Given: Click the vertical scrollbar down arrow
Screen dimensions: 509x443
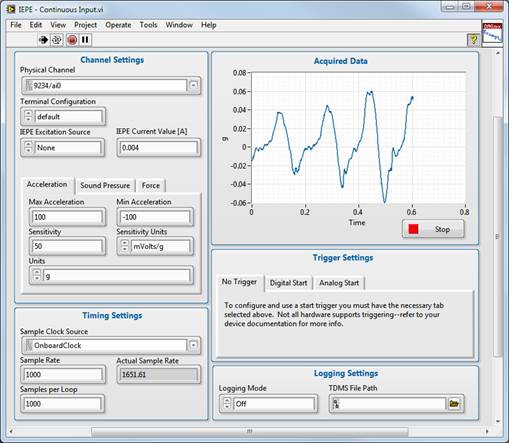Looking at the screenshot, I should pyautogui.click(x=498, y=421).
